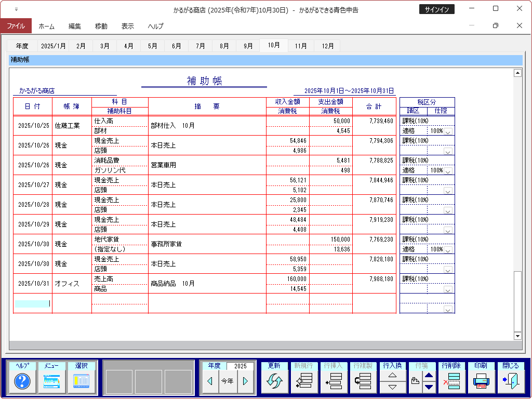
Task: Click the previous year left arrow
Action: coord(210,381)
